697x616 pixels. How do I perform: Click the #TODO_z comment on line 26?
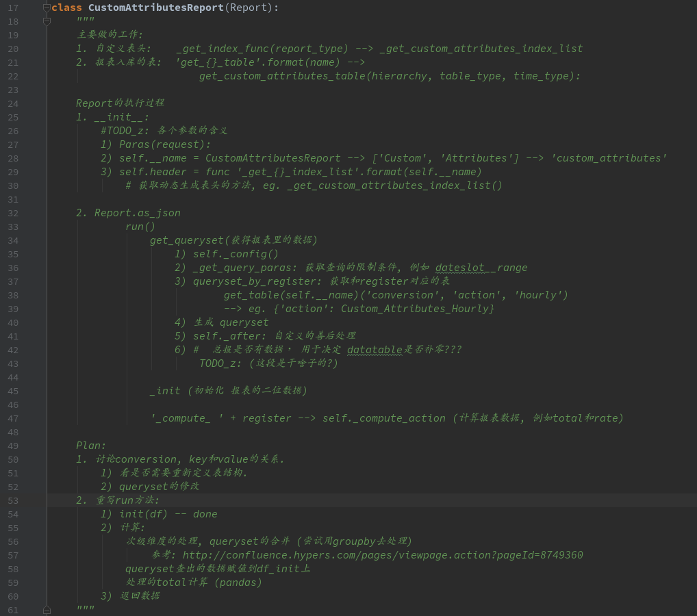pyautogui.click(x=125, y=131)
